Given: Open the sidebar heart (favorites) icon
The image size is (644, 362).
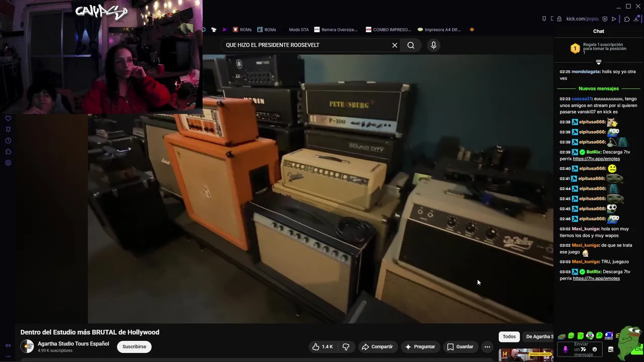Looking at the screenshot, I should 8,119.
